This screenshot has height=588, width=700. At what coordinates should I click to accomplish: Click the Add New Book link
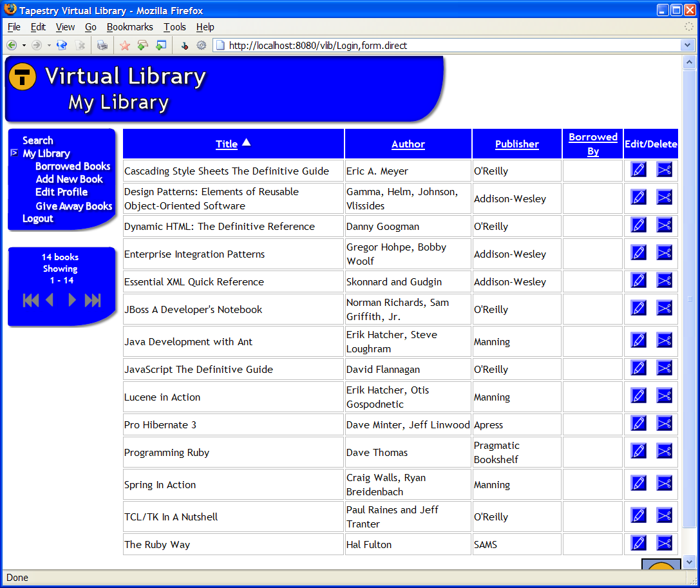pos(69,179)
